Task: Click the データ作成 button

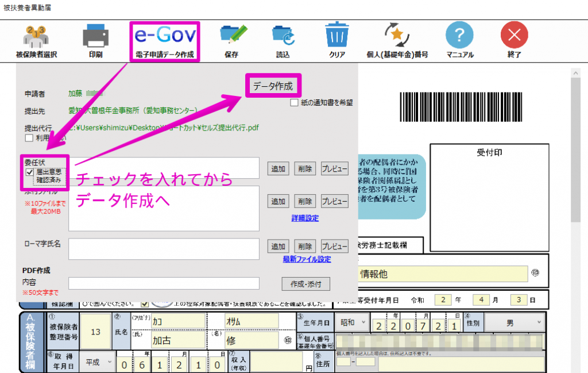Action: (x=273, y=86)
